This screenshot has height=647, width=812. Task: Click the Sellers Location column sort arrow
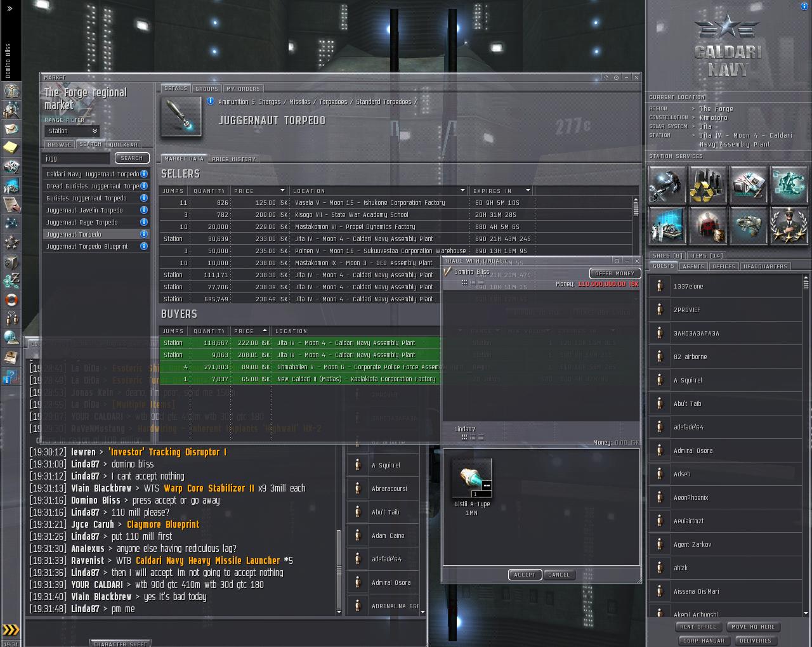pos(462,190)
